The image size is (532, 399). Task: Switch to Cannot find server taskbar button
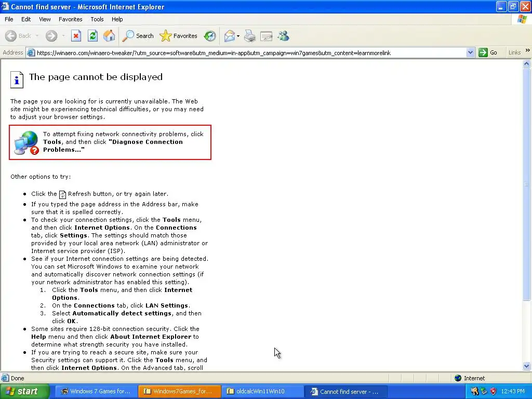click(345, 391)
